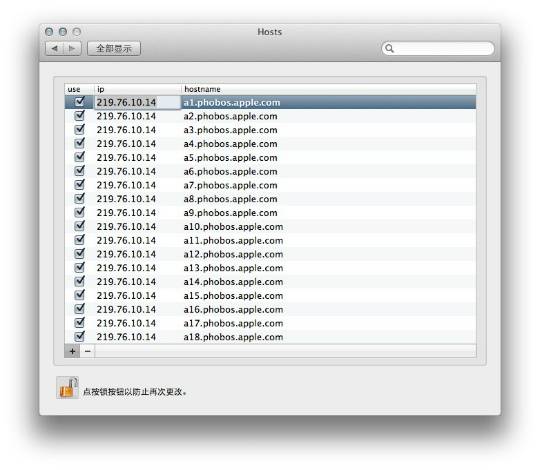540x470 pixels.
Task: Click IP 219.76.10.14 in a9.phobos row
Action: [x=126, y=213]
